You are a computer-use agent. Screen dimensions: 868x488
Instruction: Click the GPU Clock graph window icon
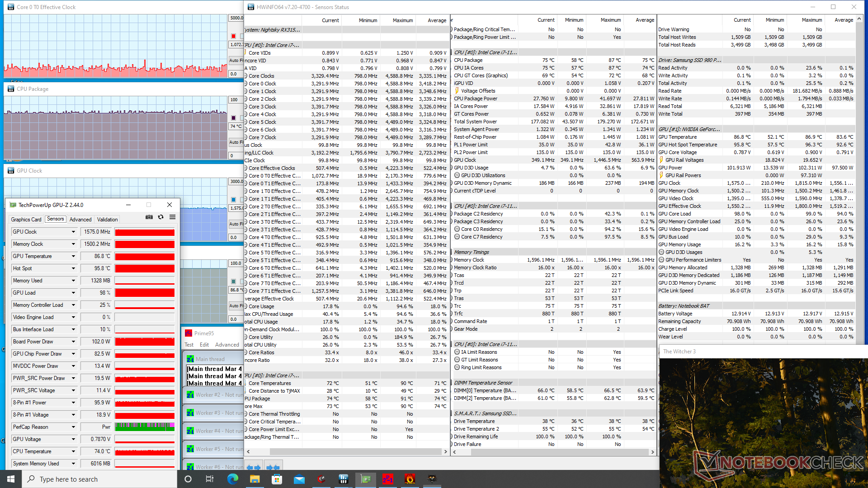[11, 171]
